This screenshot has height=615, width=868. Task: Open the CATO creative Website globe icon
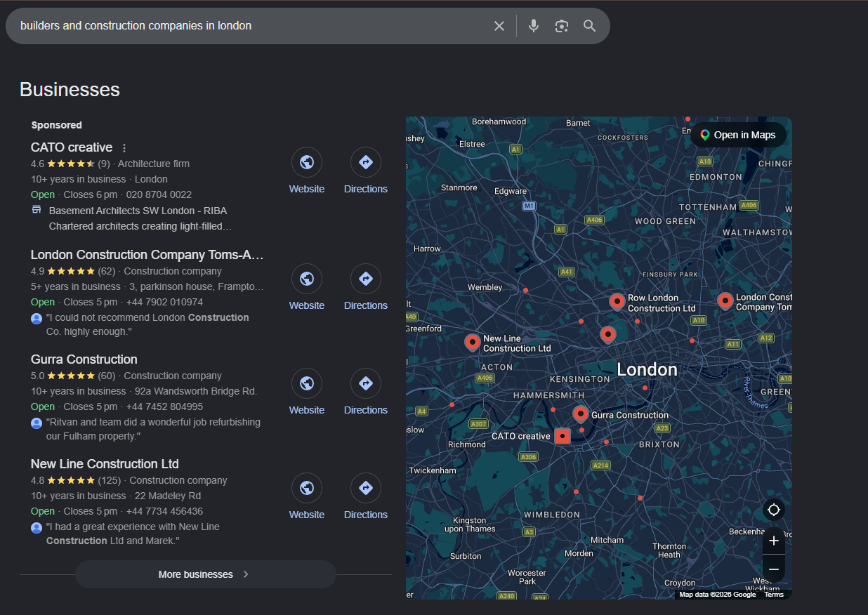pos(307,162)
